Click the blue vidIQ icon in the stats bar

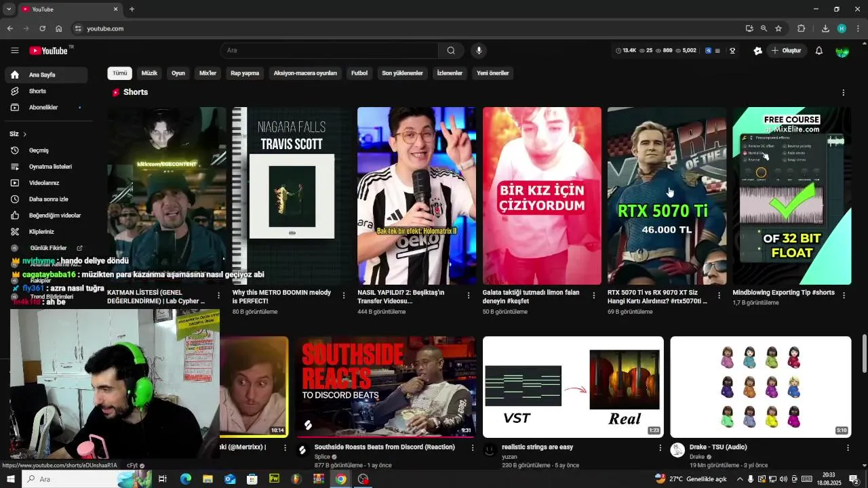[709, 51]
